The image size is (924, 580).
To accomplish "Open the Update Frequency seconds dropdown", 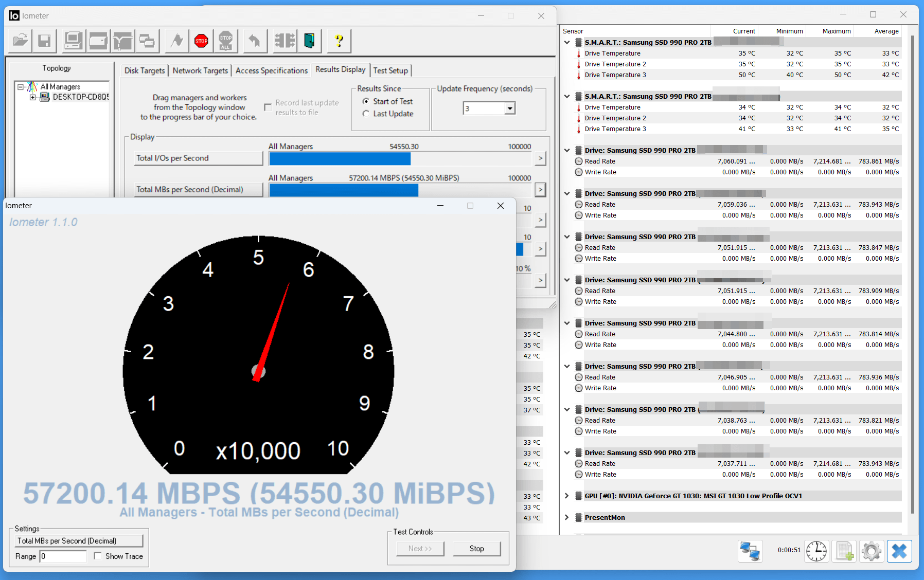I will 510,108.
